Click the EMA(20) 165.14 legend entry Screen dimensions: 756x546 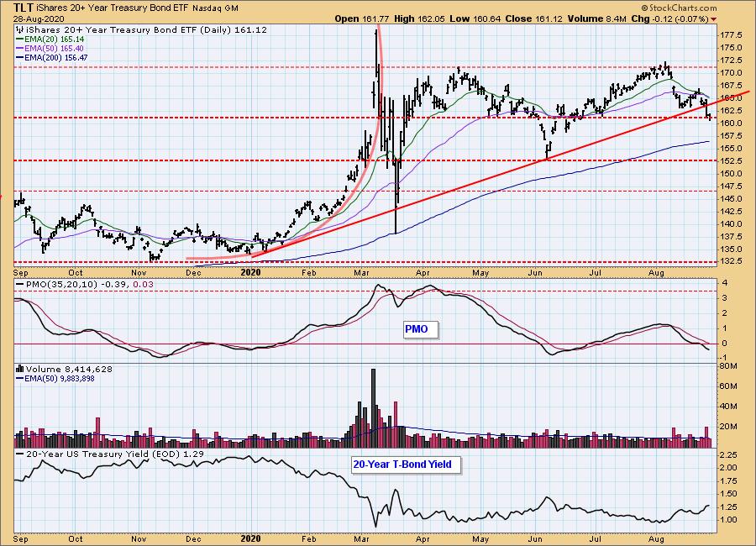50,39
